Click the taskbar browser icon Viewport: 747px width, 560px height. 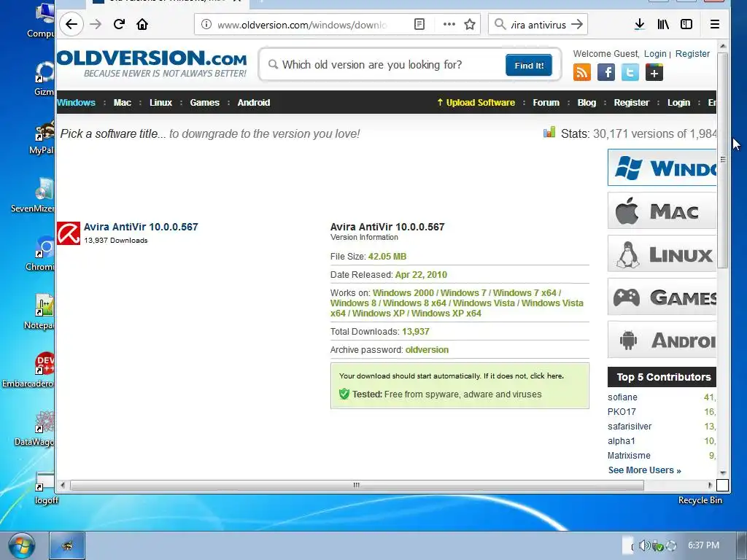(x=67, y=545)
